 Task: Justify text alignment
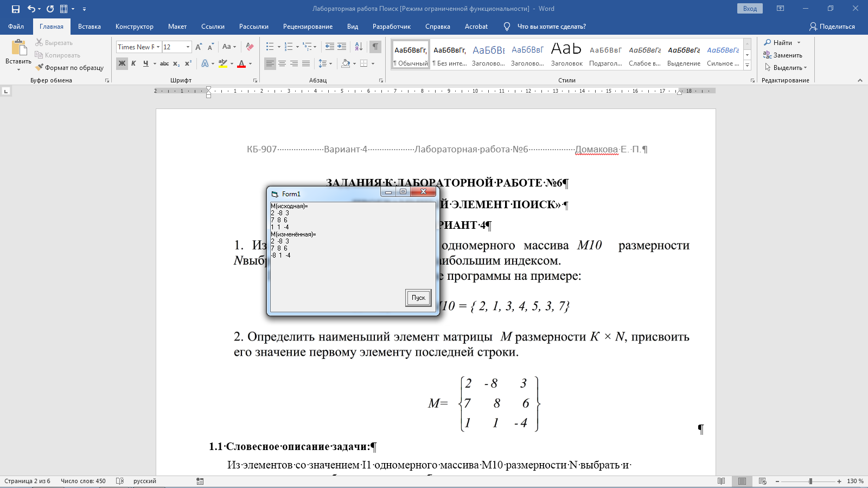(x=306, y=63)
